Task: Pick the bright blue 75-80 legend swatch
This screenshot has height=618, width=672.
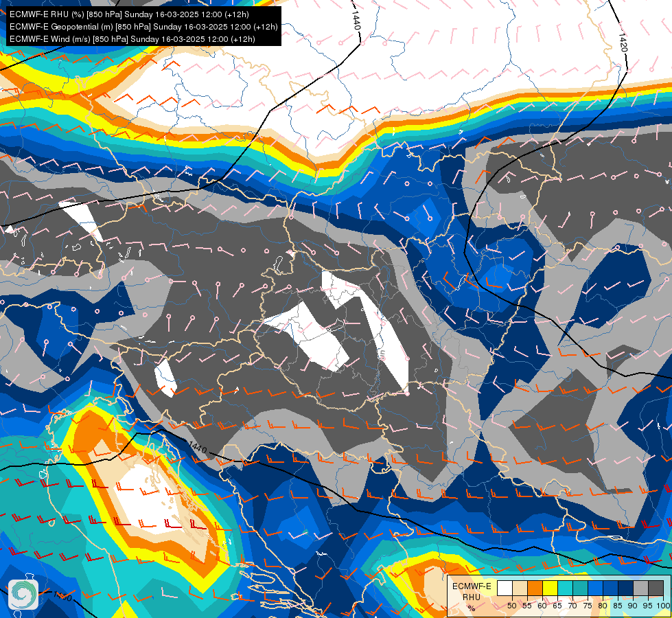Action: [x=595, y=588]
